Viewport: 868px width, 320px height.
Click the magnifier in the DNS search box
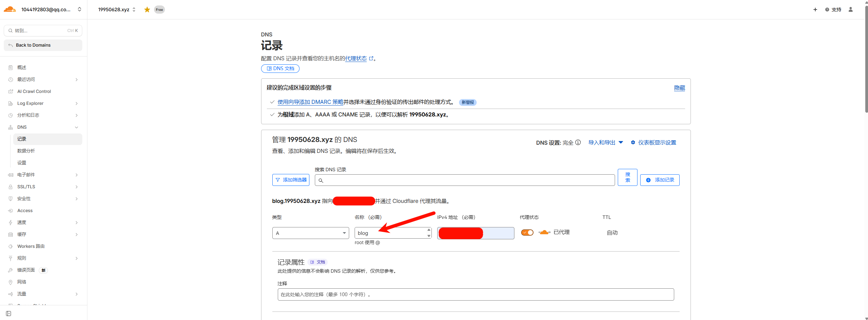[x=321, y=180]
